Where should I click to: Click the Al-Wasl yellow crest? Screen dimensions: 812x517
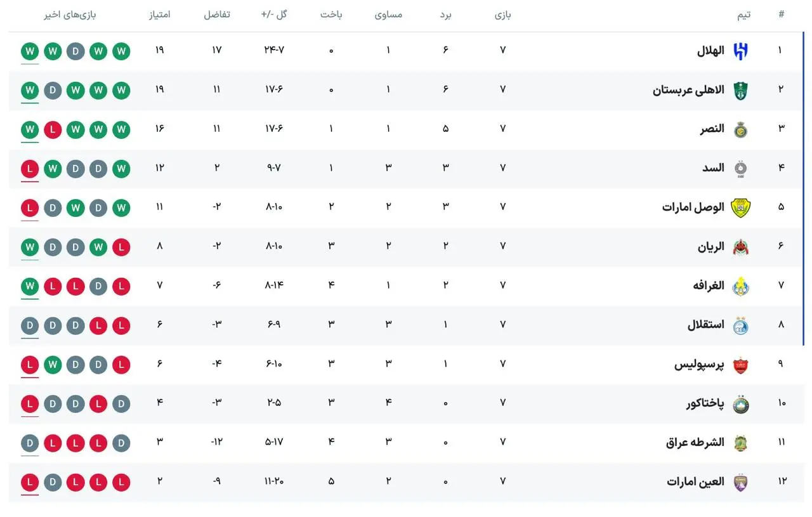coord(740,208)
